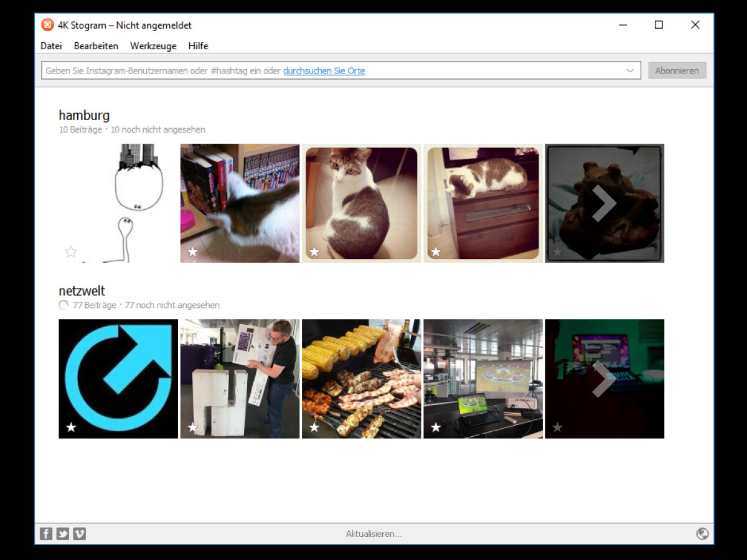Viewport: 747px width, 560px height.
Task: Star the drawing thumbnail under hamburg
Action: click(71, 251)
